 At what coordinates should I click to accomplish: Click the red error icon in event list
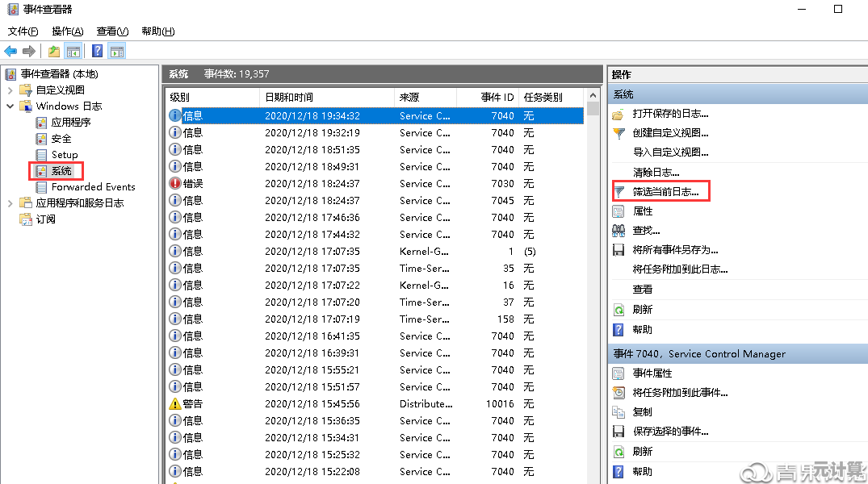point(174,184)
